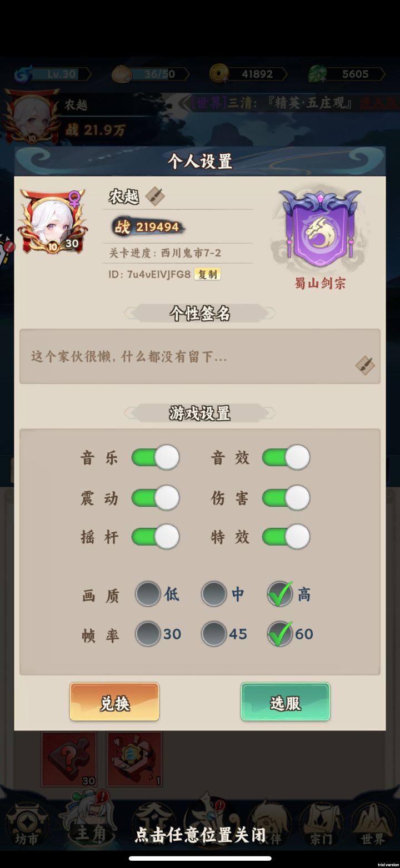Tap the signature edit pencil icon
Viewport: 400px width, 868px height.
(x=365, y=365)
